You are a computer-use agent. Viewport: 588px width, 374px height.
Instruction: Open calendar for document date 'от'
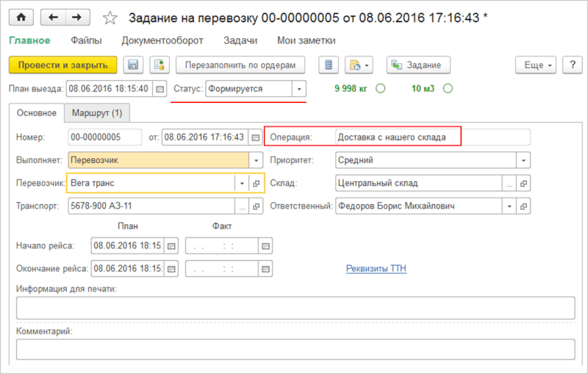pyautogui.click(x=255, y=137)
